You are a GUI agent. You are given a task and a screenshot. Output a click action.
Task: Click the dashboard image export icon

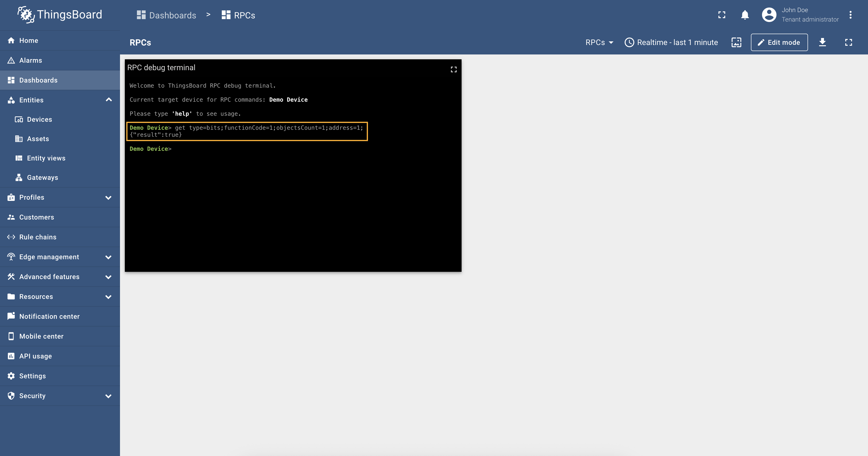pos(736,42)
